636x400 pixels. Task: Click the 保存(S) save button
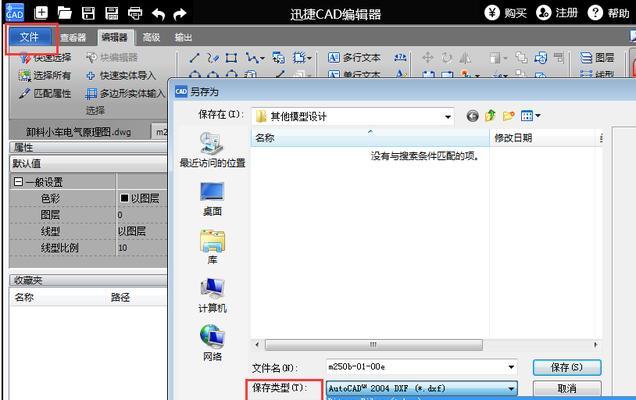[x=567, y=367]
